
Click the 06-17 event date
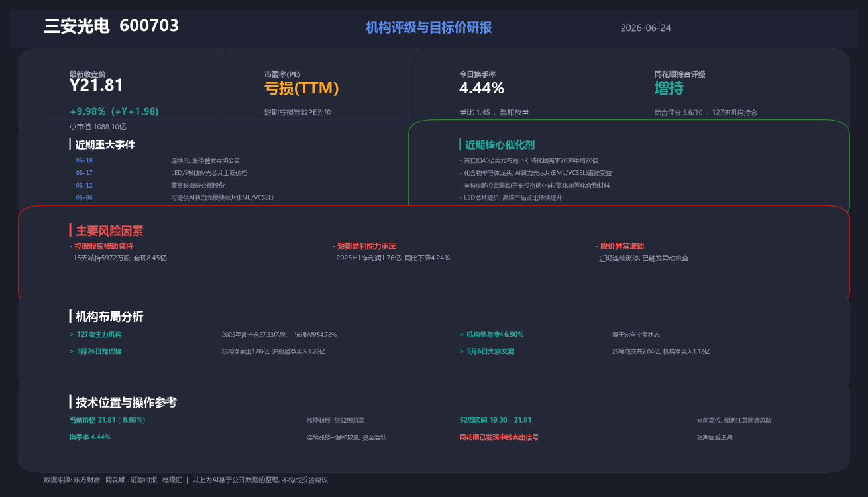84,173
